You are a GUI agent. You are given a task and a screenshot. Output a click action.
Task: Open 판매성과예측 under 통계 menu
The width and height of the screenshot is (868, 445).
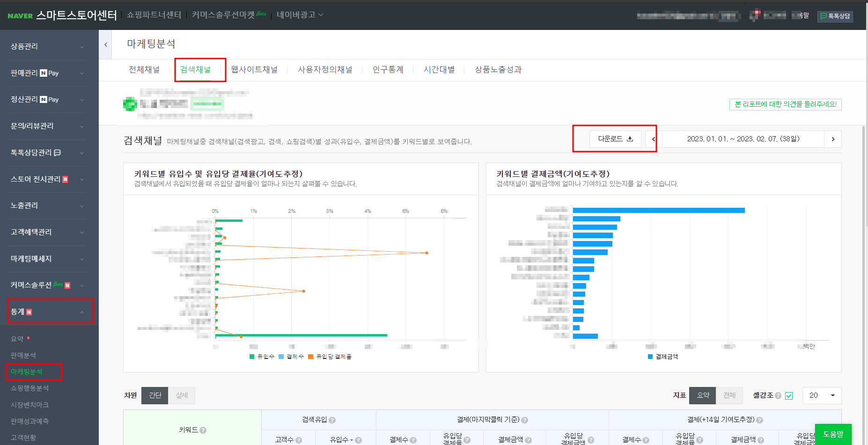tap(29, 421)
